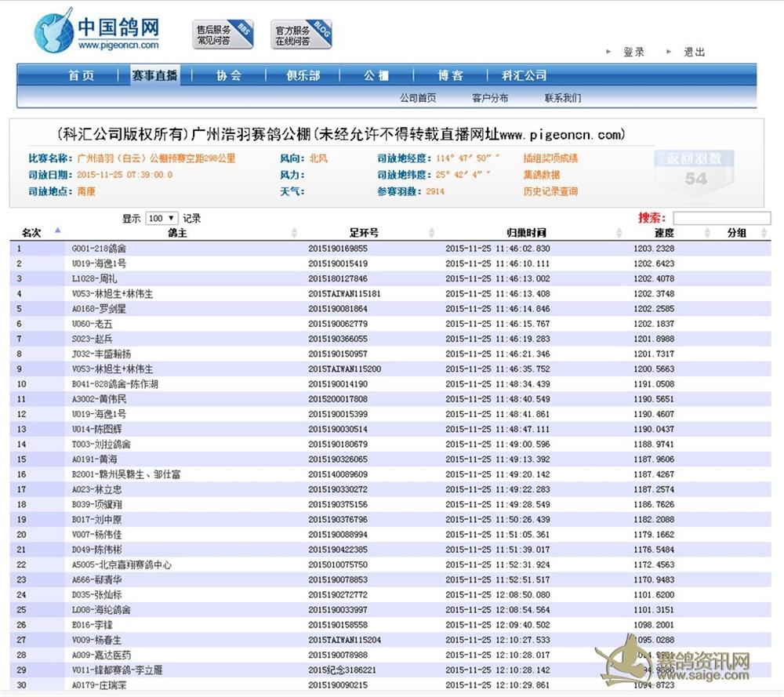Screen dimensions: 784x697
Task: Click the 中国鸽网 pigeon logo
Action: [96, 33]
